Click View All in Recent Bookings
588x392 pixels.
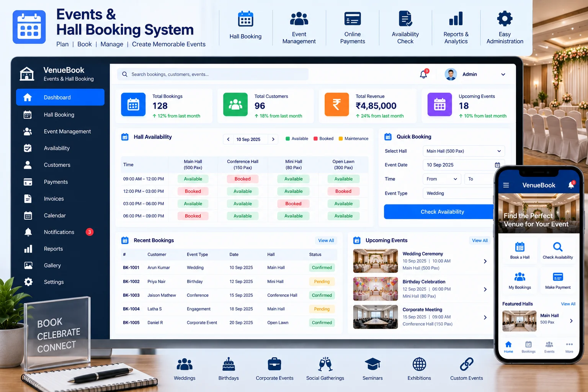(326, 240)
